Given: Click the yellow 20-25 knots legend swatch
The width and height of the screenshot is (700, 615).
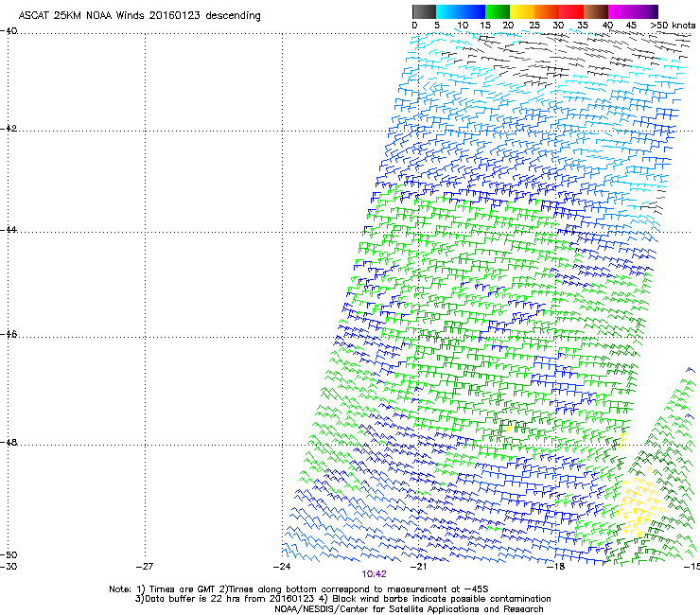Looking at the screenshot, I should (522, 11).
